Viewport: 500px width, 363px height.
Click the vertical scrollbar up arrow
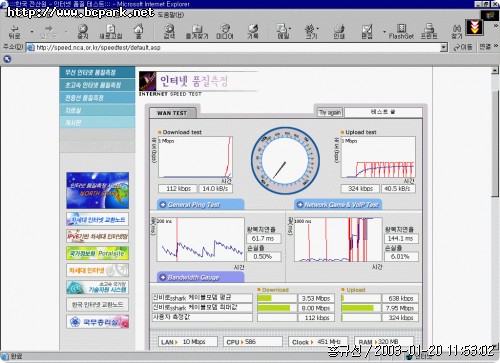495,70
